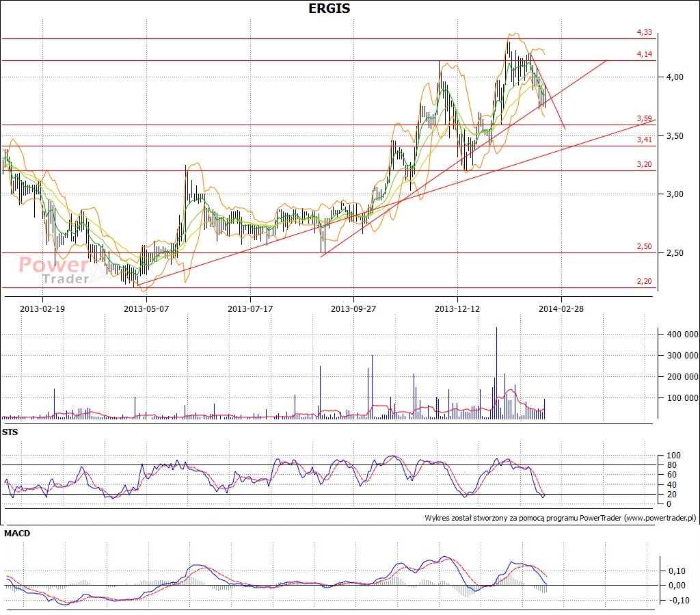
Task: Click the 3,20 level label
Action: coord(644,164)
